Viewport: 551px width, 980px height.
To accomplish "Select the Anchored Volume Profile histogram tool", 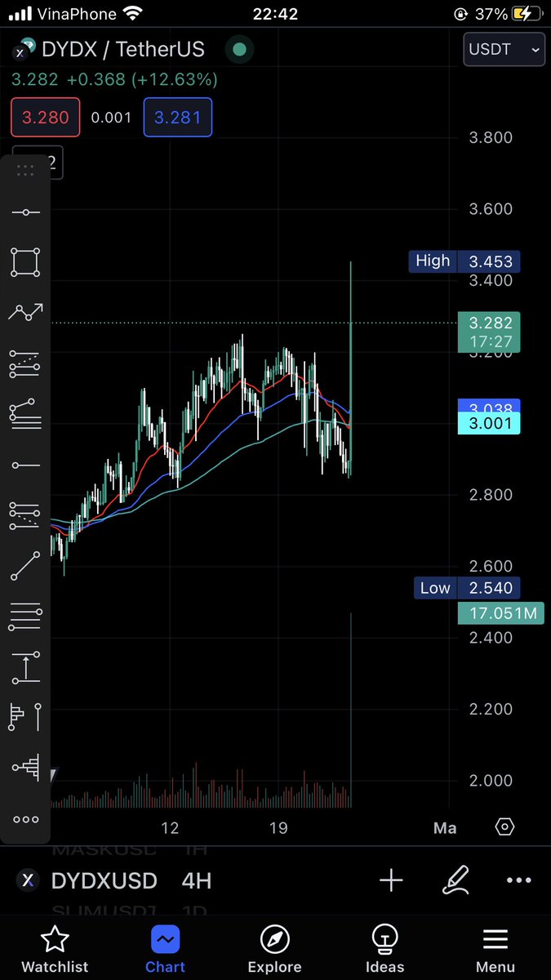I will (25, 768).
